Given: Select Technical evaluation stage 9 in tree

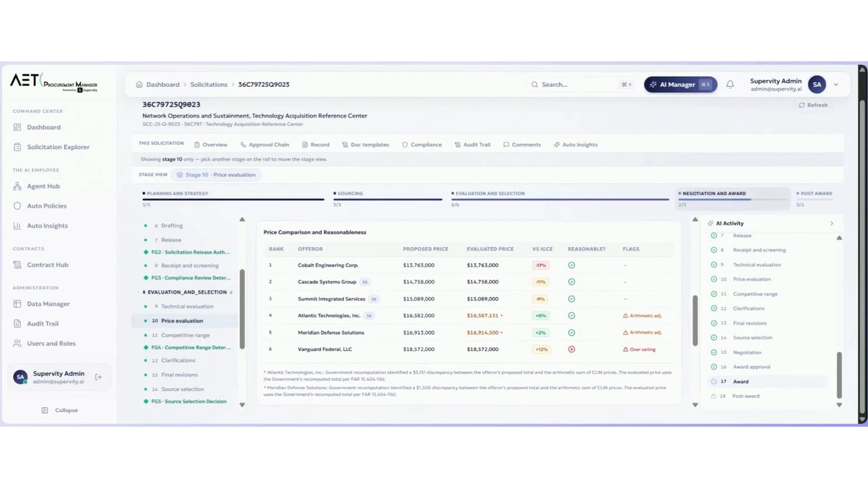Looking at the screenshot, I should pyautogui.click(x=187, y=306).
